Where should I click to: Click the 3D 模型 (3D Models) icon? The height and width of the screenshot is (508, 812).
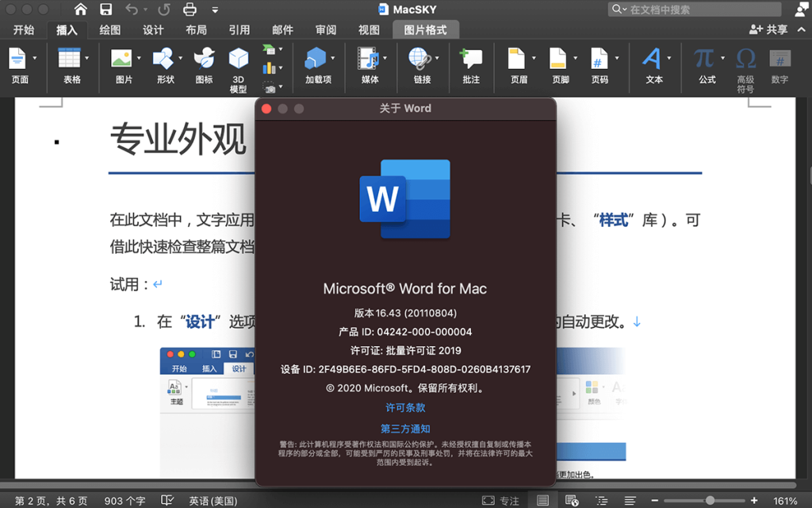pyautogui.click(x=238, y=59)
